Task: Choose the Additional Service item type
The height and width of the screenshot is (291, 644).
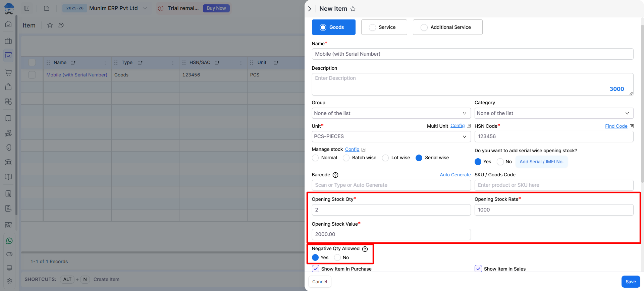Action: click(x=447, y=27)
